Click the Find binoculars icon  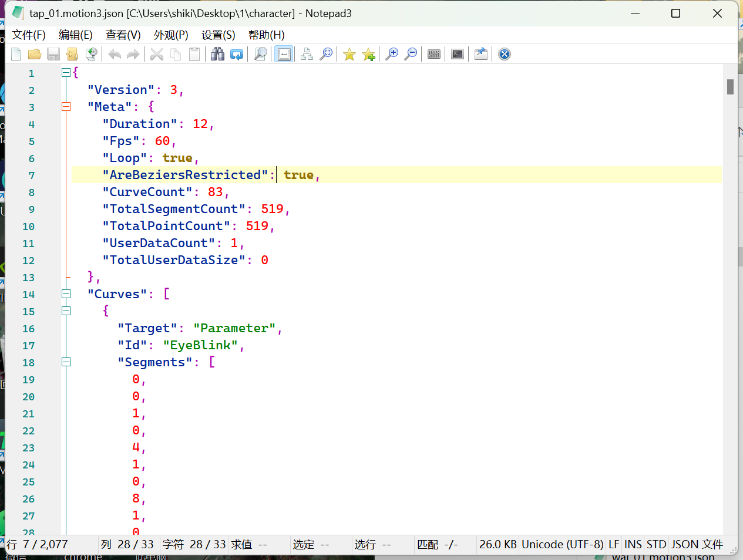pos(217,55)
